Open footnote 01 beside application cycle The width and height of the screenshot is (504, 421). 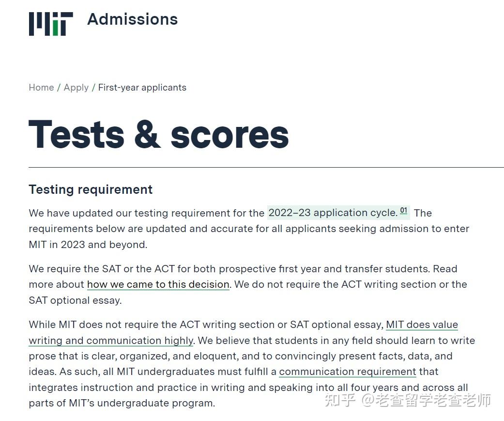click(x=404, y=209)
